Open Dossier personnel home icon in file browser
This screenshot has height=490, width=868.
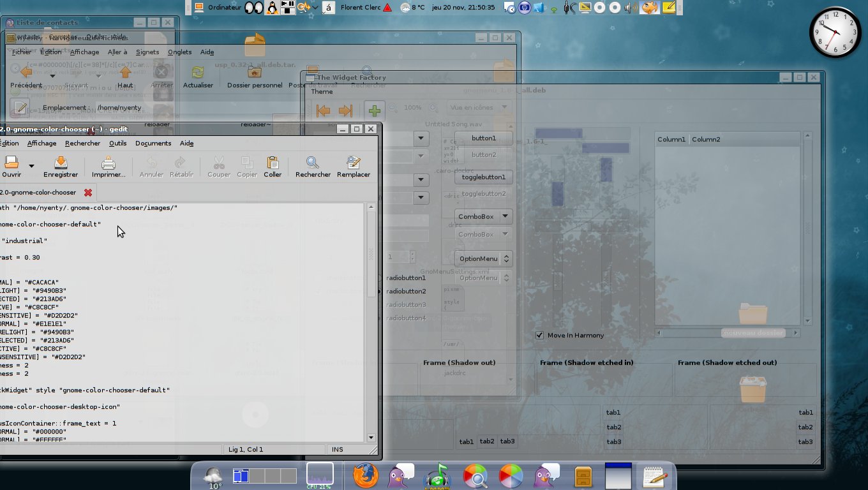(x=254, y=72)
